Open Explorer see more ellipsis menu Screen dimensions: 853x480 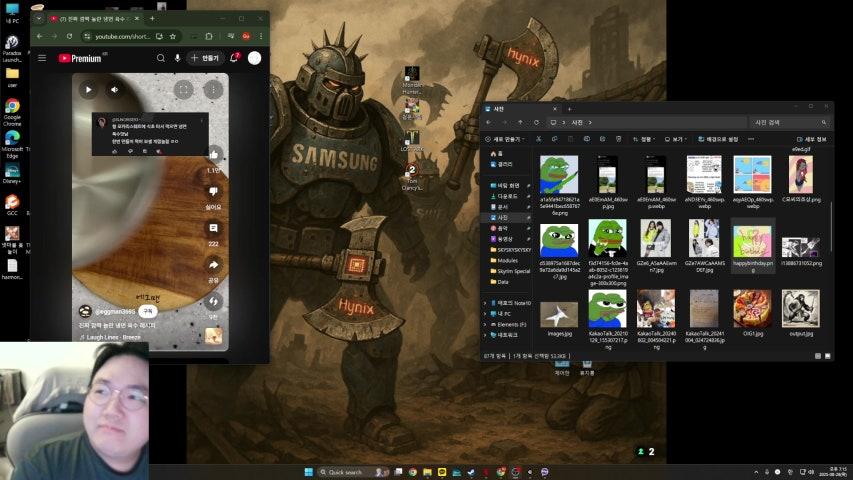[751, 139]
